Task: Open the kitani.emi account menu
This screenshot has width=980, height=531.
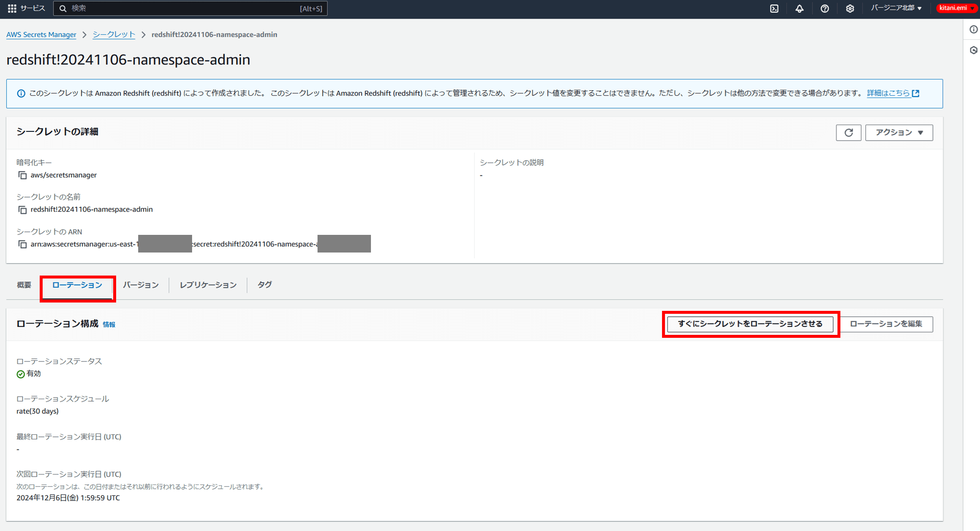Action: (x=956, y=8)
